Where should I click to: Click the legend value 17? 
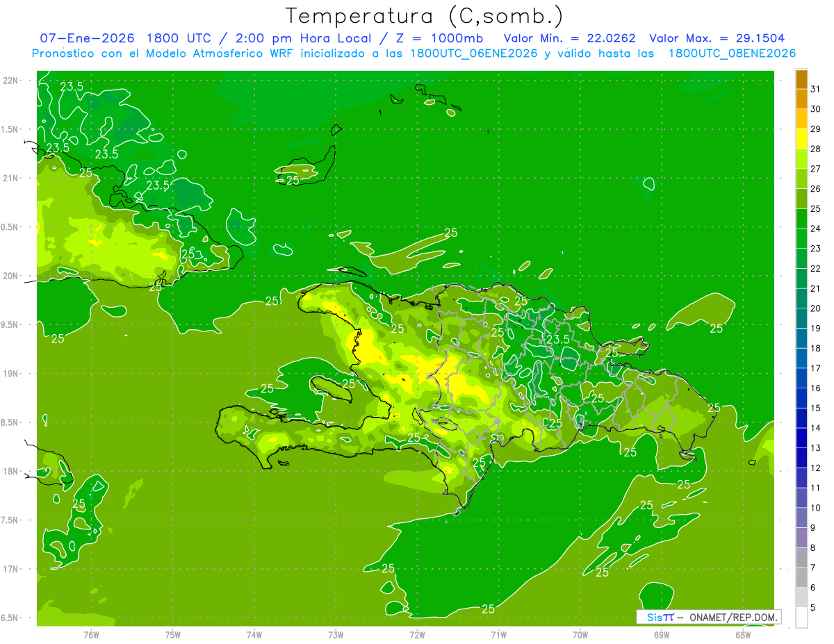point(816,368)
